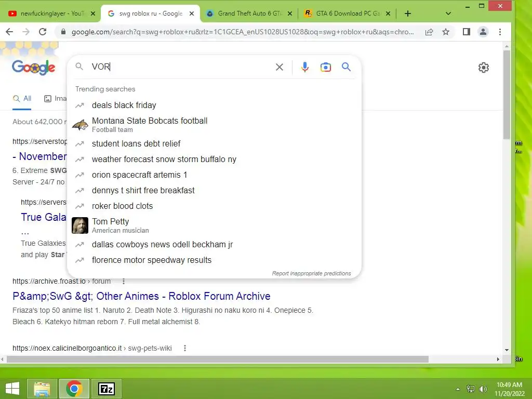Open the Chrome side panel icon
Screen dimensions: 532x399
click(467, 32)
